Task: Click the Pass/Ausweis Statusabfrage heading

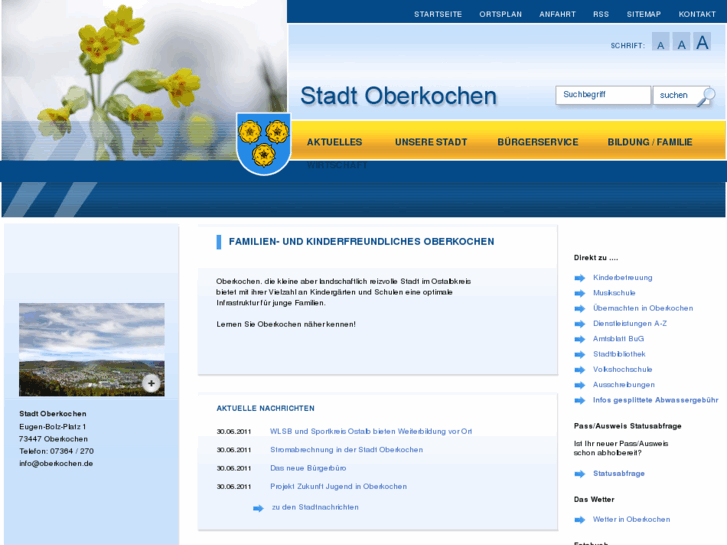Action: 628,426
